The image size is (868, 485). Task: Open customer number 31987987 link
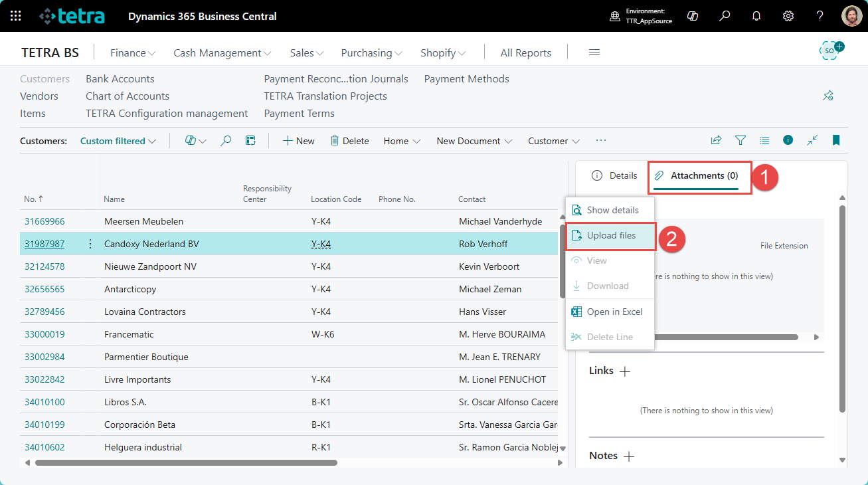coord(44,244)
